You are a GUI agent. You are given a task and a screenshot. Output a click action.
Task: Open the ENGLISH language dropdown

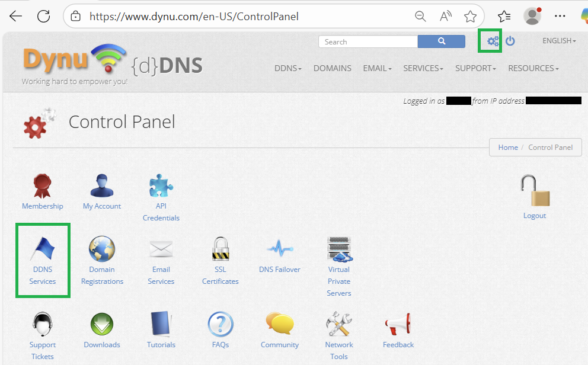pos(559,40)
